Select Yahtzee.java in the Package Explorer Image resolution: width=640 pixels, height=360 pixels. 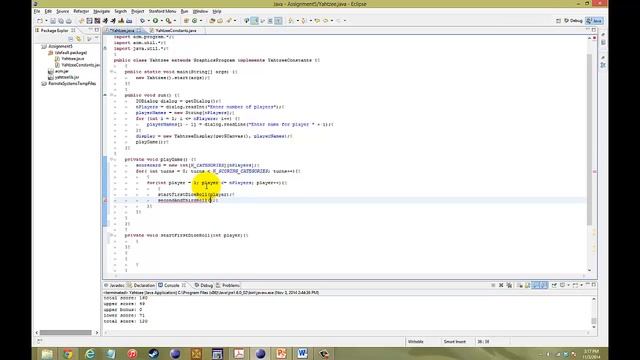(72, 59)
